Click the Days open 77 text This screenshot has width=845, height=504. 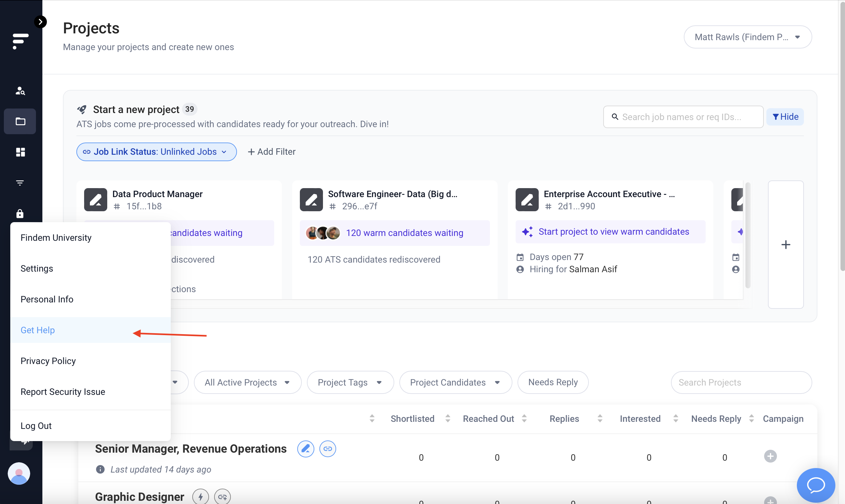556,257
